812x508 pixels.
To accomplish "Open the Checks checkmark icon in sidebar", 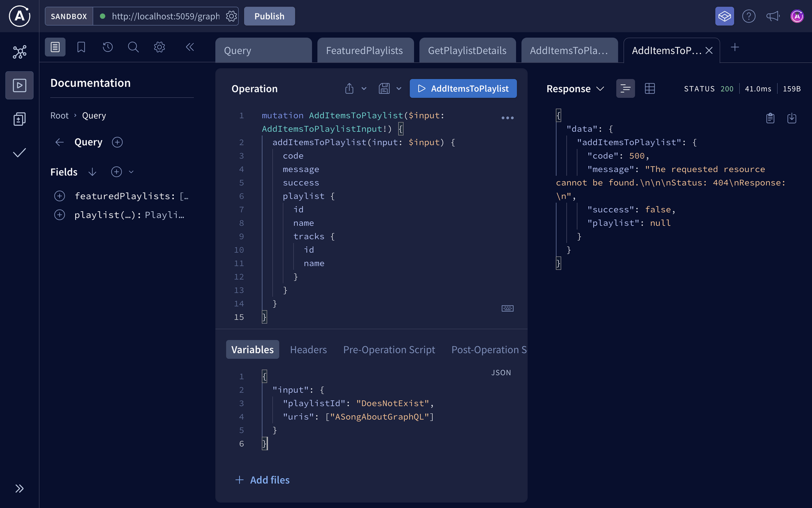I will pyautogui.click(x=19, y=153).
